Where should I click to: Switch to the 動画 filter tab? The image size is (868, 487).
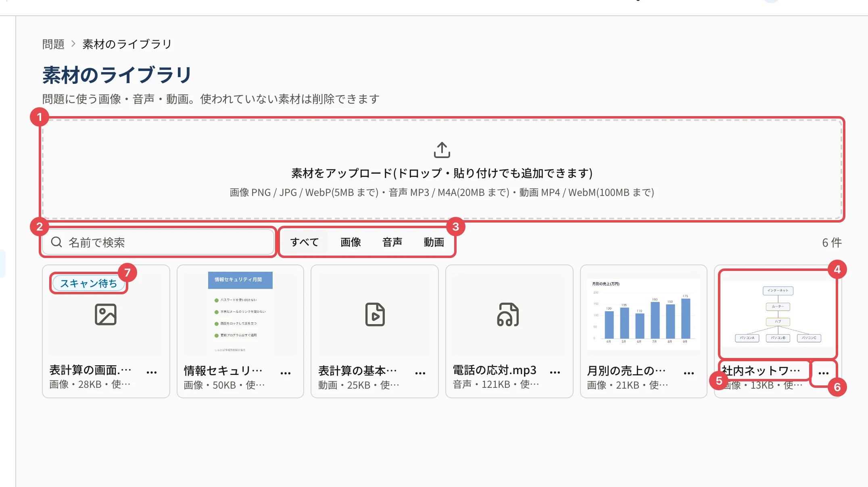coord(434,242)
